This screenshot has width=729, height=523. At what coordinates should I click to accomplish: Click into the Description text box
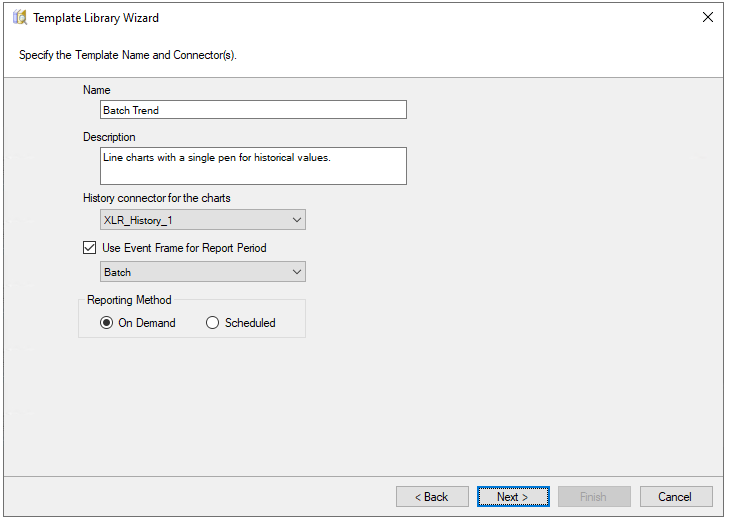click(253, 166)
